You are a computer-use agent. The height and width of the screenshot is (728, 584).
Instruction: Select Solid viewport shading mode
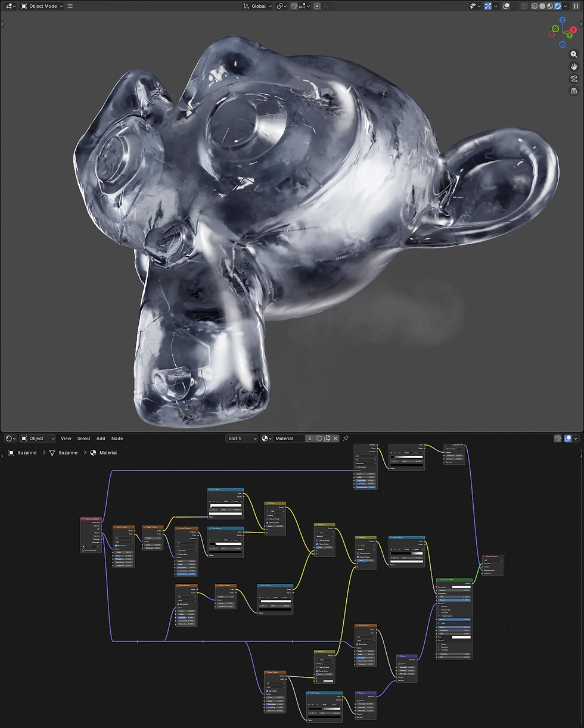point(542,6)
